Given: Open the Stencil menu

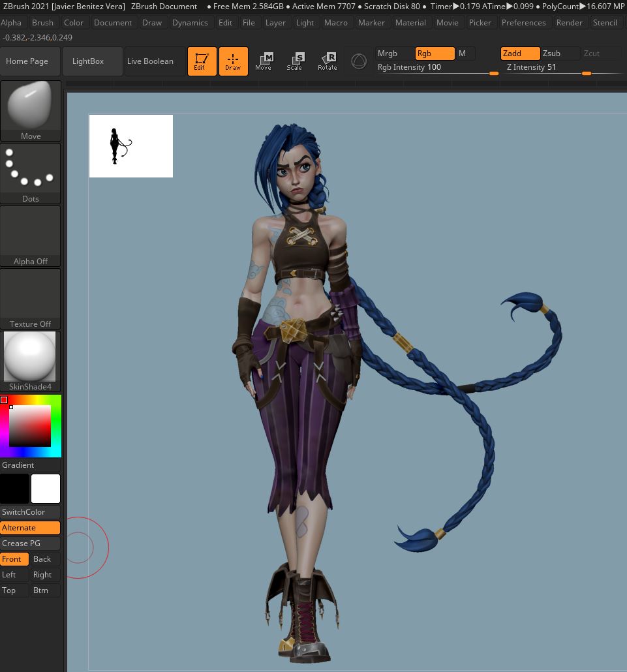Looking at the screenshot, I should [605, 23].
